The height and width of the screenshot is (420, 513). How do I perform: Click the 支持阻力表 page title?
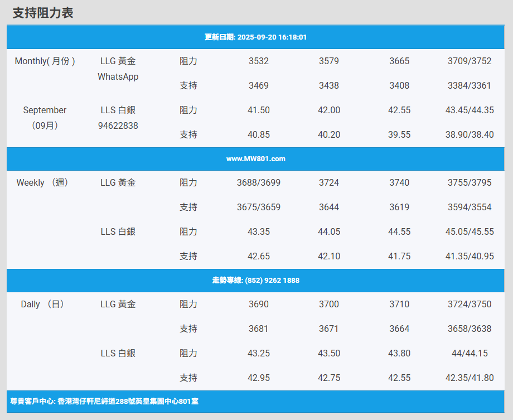coord(43,13)
